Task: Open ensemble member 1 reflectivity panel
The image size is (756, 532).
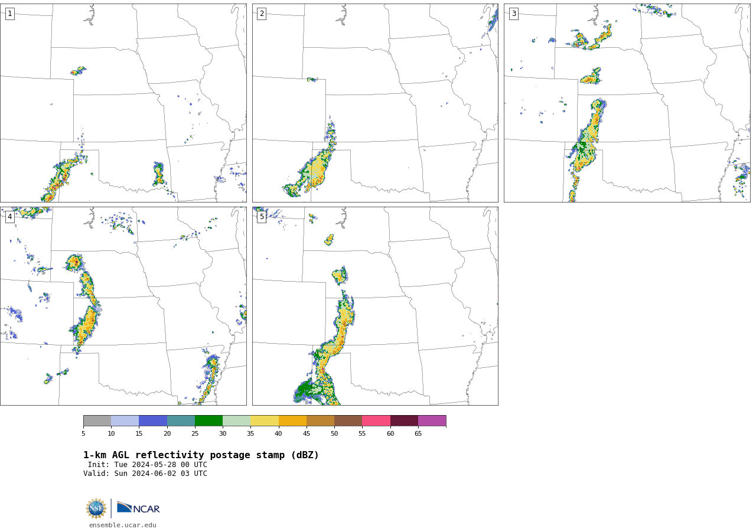Action: pyautogui.click(x=123, y=103)
